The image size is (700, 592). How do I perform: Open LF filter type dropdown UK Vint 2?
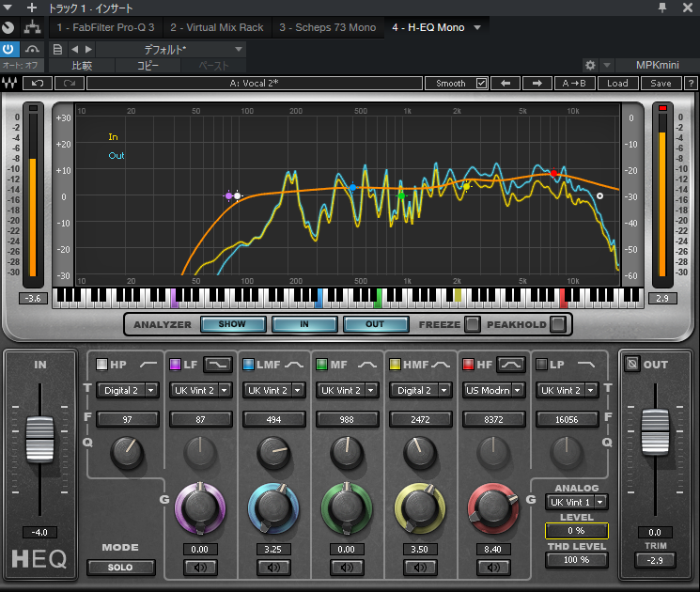[x=200, y=390]
